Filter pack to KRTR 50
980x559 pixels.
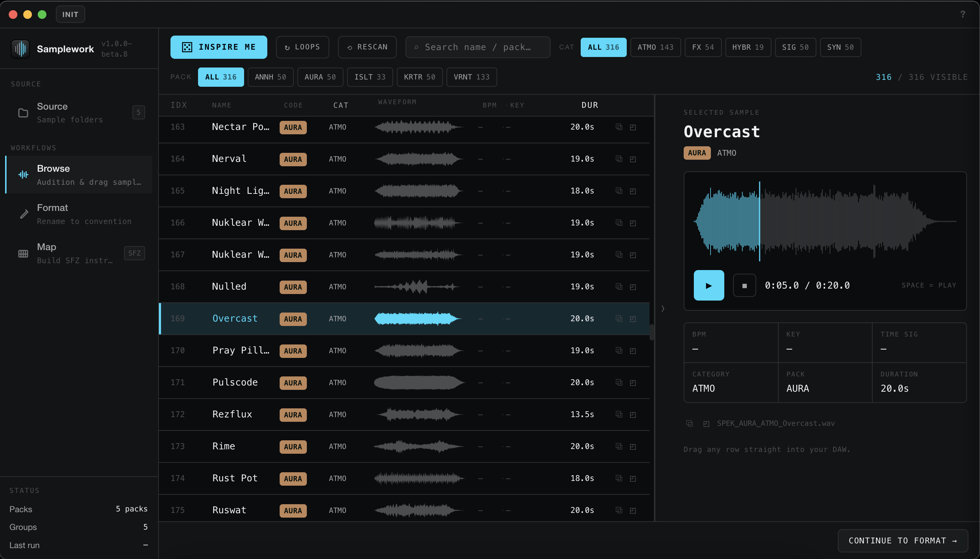click(x=419, y=77)
